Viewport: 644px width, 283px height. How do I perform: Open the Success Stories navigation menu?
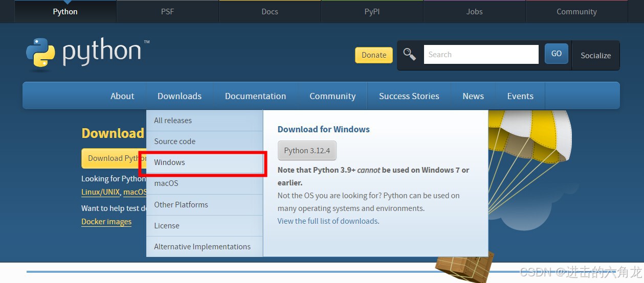coord(409,96)
